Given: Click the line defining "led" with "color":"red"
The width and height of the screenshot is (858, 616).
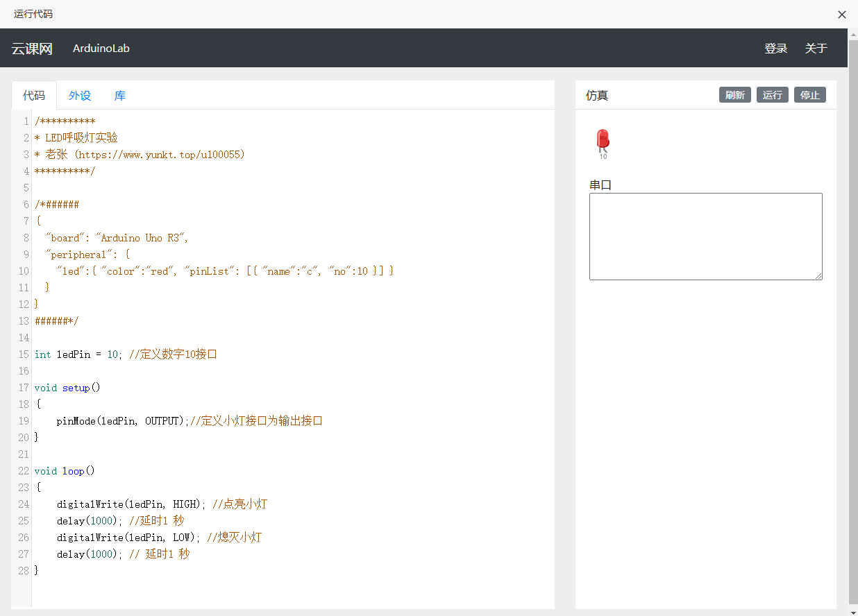Looking at the screenshot, I should 226,271.
